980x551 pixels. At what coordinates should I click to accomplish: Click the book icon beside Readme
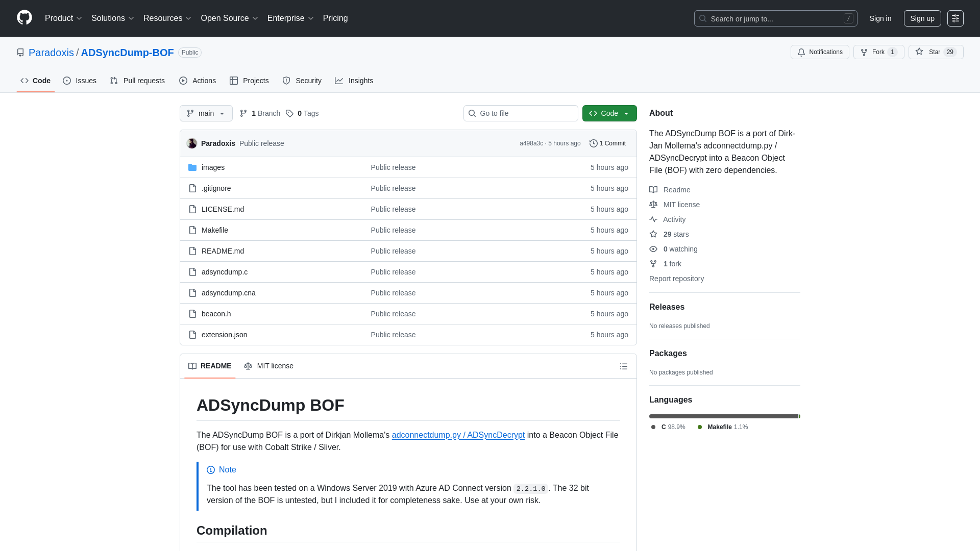click(x=653, y=190)
